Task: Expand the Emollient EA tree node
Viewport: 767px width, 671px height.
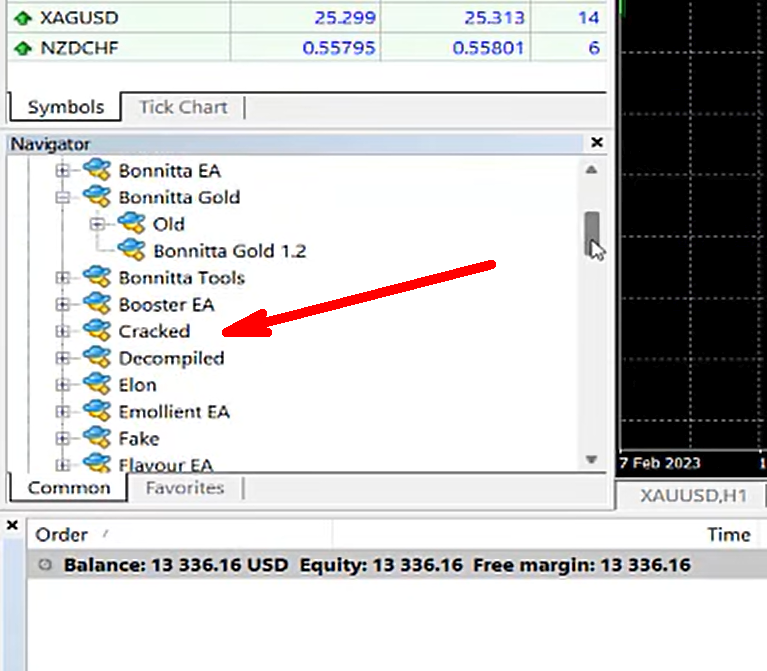Action: (x=63, y=412)
